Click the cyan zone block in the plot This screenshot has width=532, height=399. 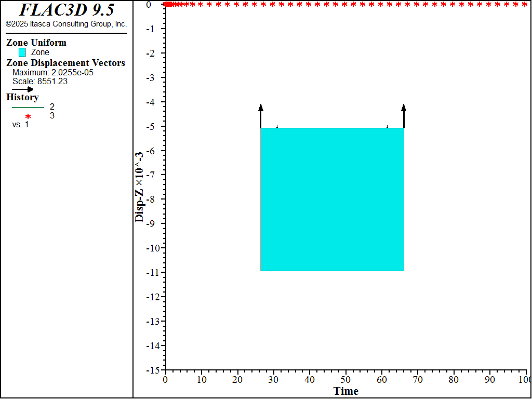click(x=332, y=199)
